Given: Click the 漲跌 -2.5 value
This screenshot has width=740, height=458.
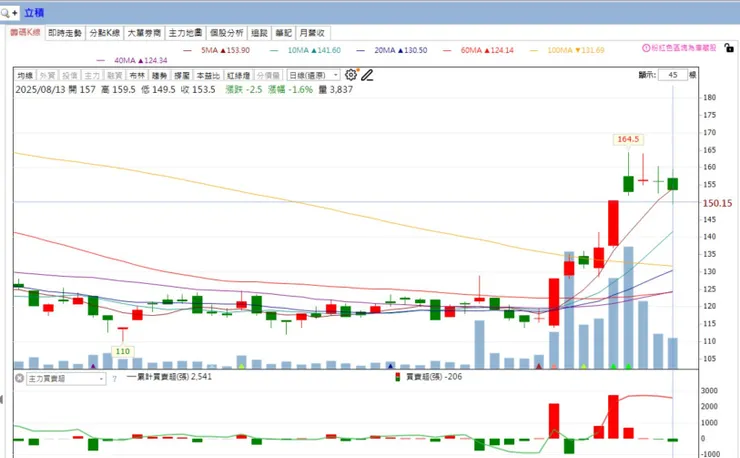Looking at the screenshot, I should click(x=244, y=89).
